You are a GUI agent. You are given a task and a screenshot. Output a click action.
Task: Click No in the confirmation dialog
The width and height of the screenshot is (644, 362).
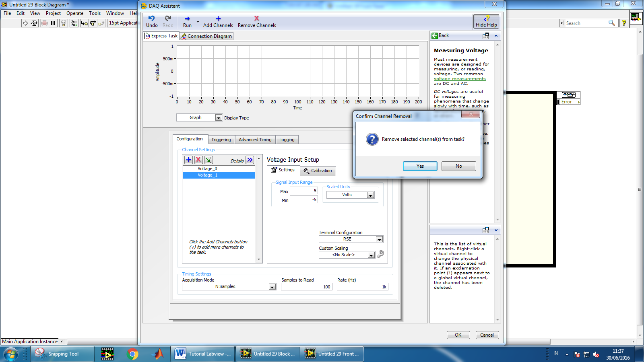click(x=458, y=166)
